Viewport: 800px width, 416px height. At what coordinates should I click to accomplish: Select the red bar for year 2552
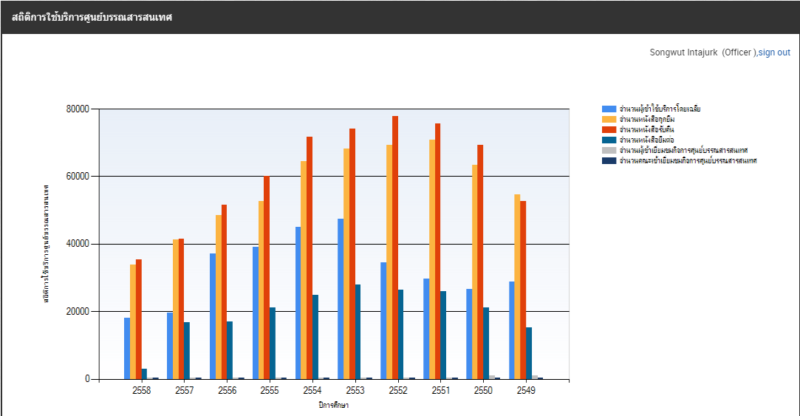tap(395, 250)
